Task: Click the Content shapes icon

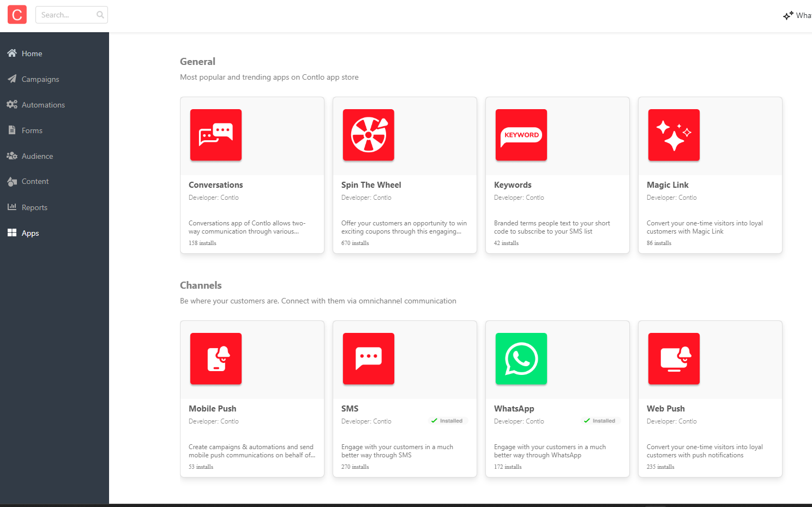Action: [12, 181]
